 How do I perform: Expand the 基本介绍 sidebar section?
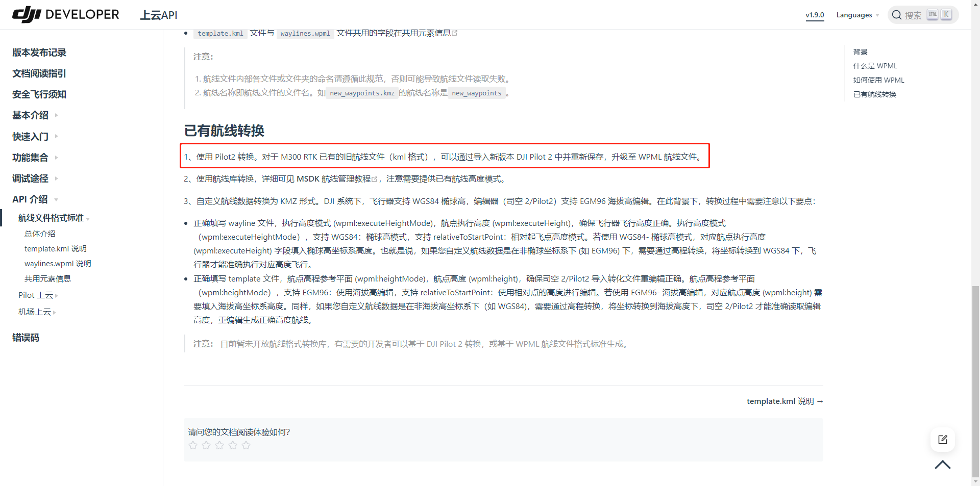click(x=35, y=115)
